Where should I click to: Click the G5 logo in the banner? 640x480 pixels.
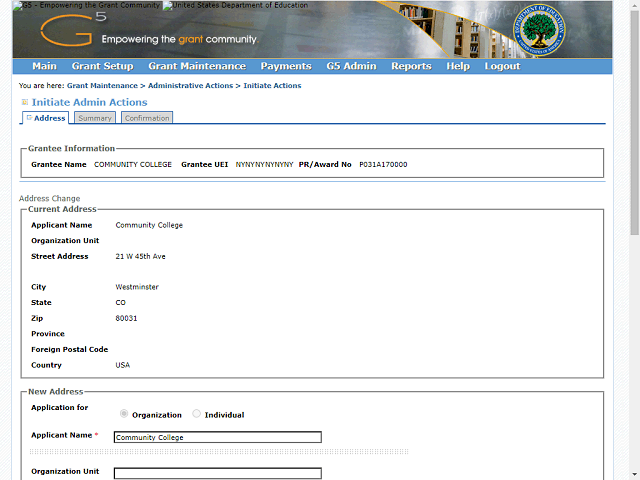pos(66,32)
